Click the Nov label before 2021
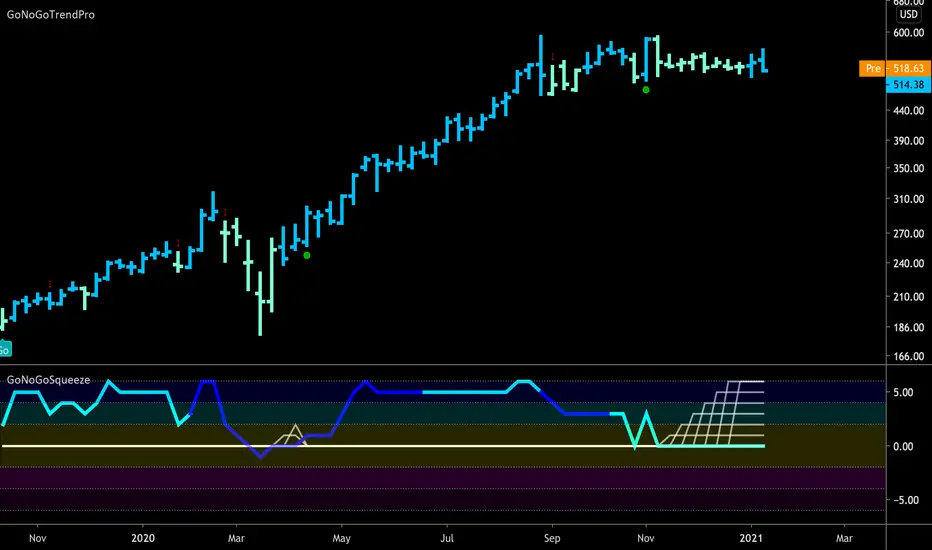This screenshot has height=550, width=932. pyautogui.click(x=646, y=538)
